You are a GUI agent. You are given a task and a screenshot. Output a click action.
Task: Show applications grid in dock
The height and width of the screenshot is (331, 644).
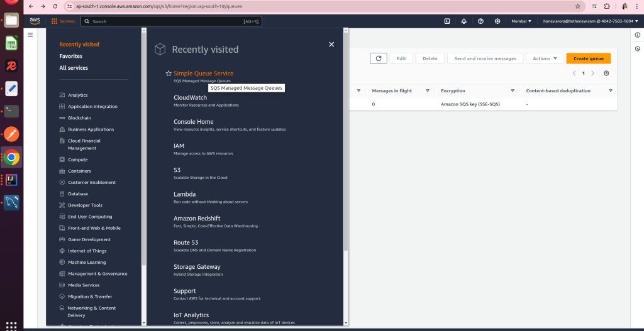point(11,326)
